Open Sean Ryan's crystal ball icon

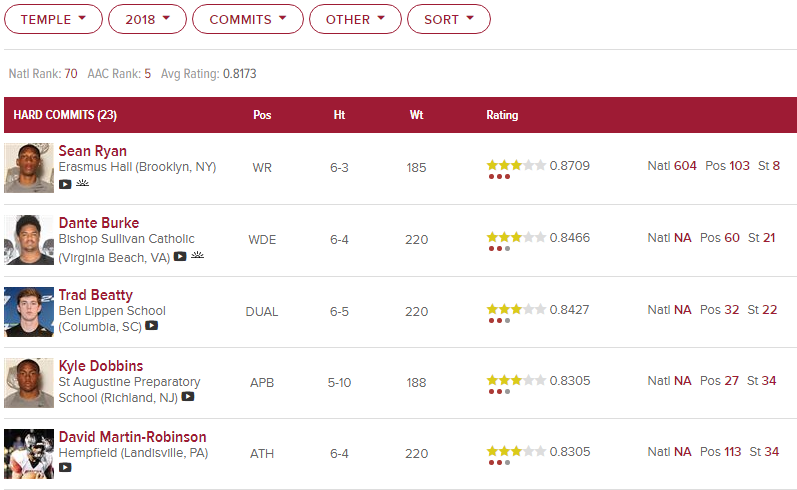point(82,183)
